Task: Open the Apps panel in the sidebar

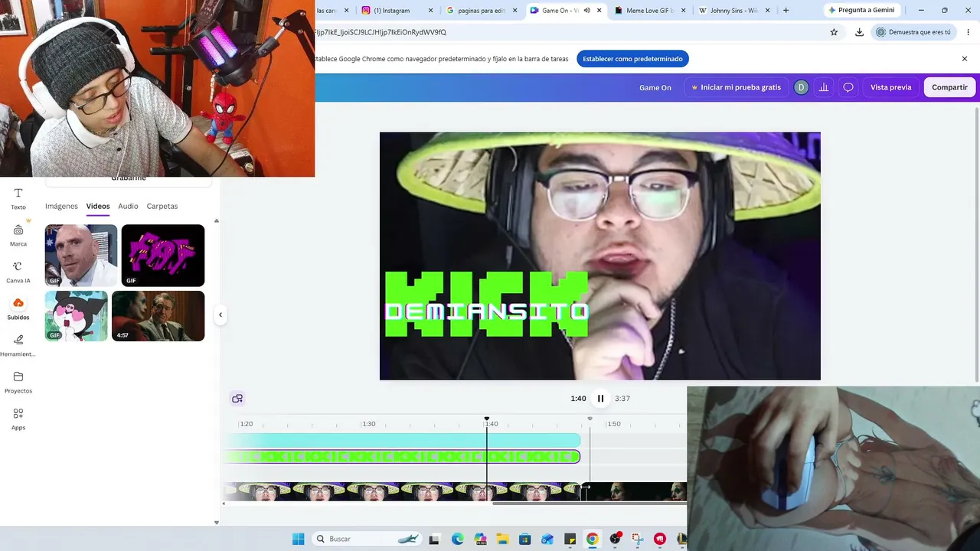Action: (18, 419)
